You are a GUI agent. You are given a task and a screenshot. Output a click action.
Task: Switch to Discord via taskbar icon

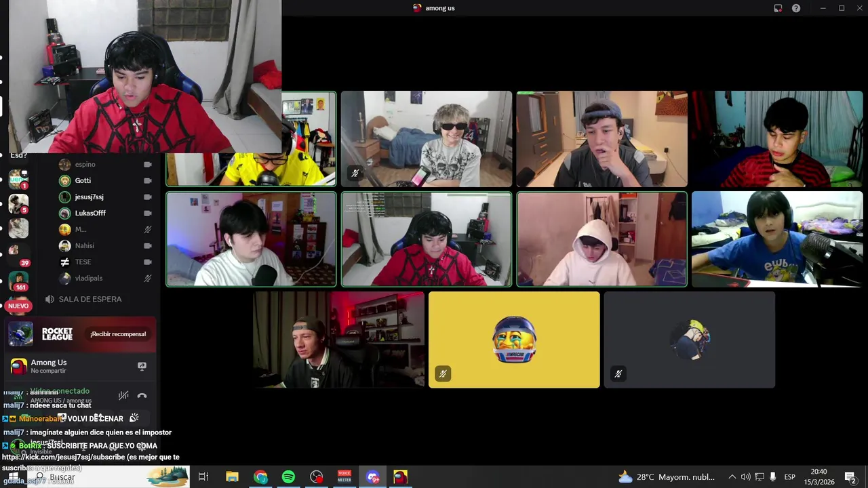tap(372, 477)
